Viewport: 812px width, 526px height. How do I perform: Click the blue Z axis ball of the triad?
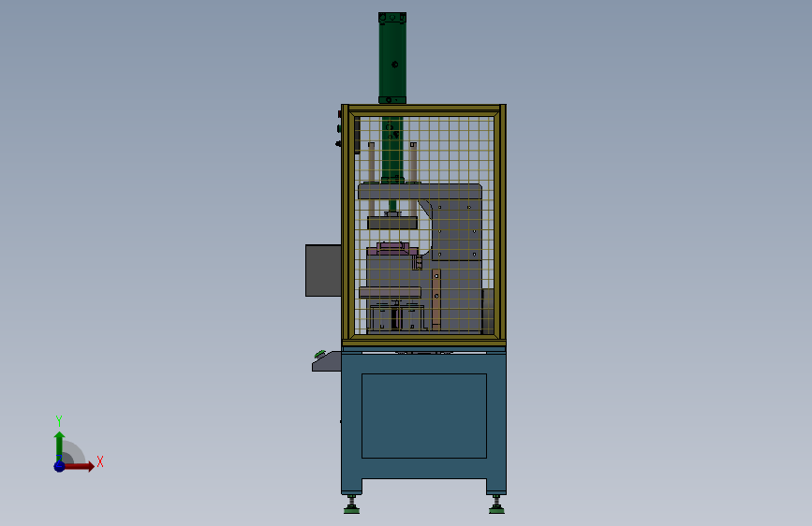point(60,466)
